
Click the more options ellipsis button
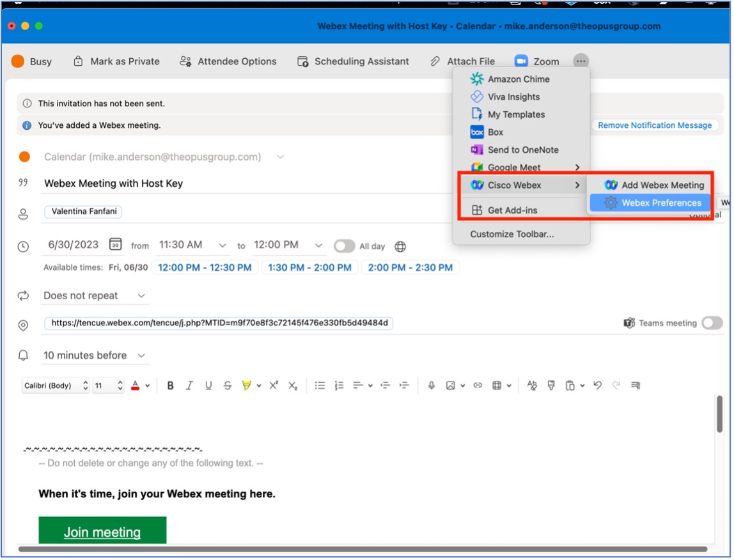pos(581,61)
